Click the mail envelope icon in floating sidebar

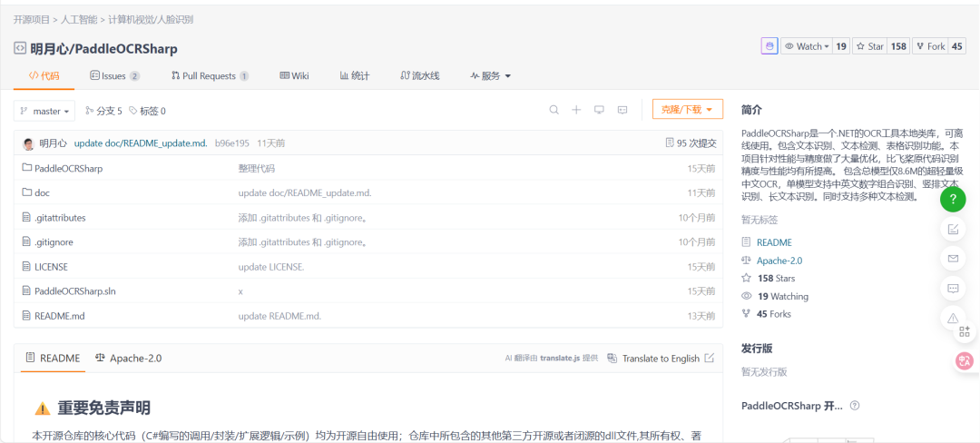[x=953, y=259]
